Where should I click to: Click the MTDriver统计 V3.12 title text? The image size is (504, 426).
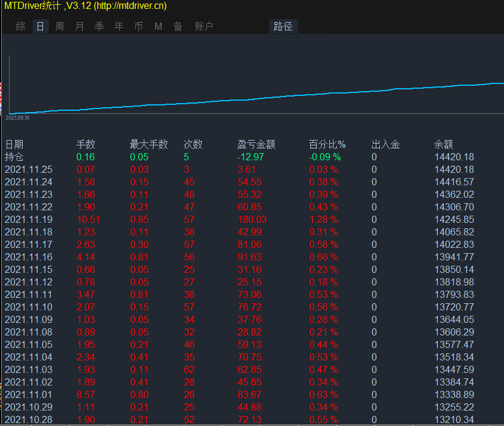85,6
